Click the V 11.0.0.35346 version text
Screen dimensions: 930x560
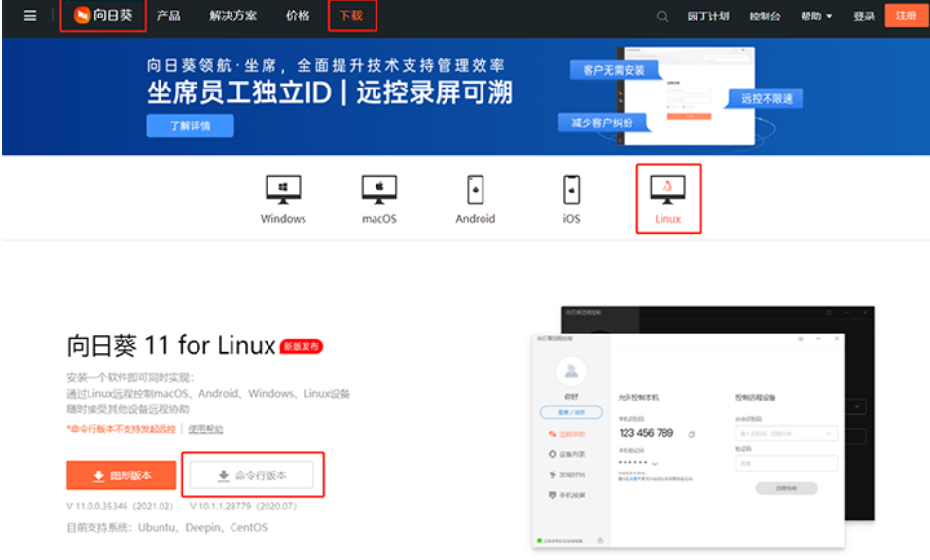[x=120, y=507]
